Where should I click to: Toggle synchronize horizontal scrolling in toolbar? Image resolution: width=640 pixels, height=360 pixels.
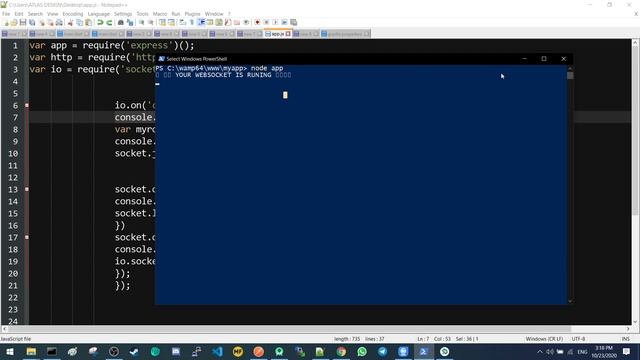tap(171, 22)
